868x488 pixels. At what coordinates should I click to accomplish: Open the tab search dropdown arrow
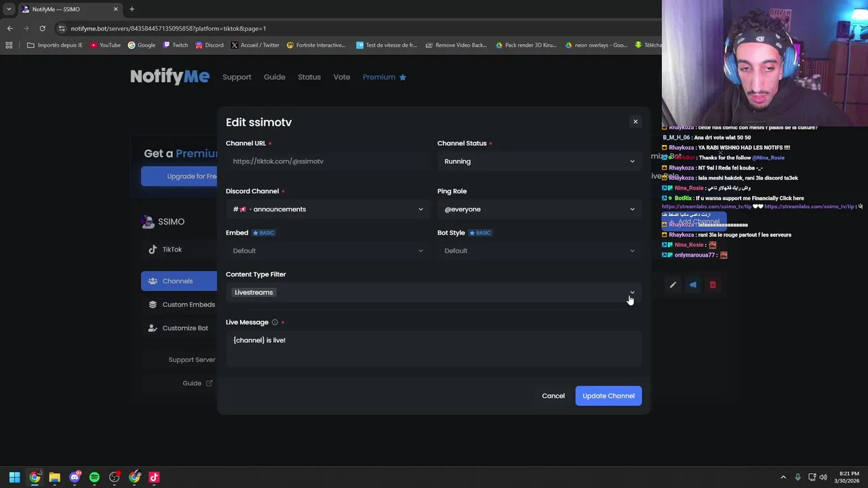point(8,9)
